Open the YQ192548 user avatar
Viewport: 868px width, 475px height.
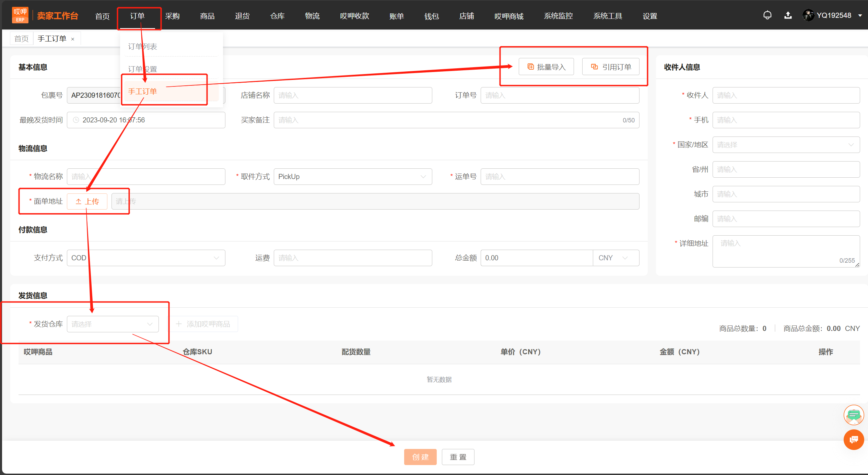(808, 15)
